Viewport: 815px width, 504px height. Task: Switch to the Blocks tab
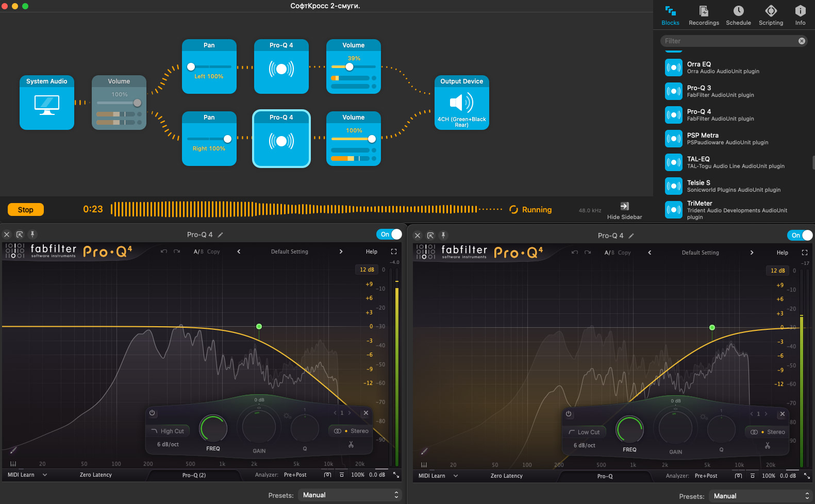pyautogui.click(x=670, y=15)
